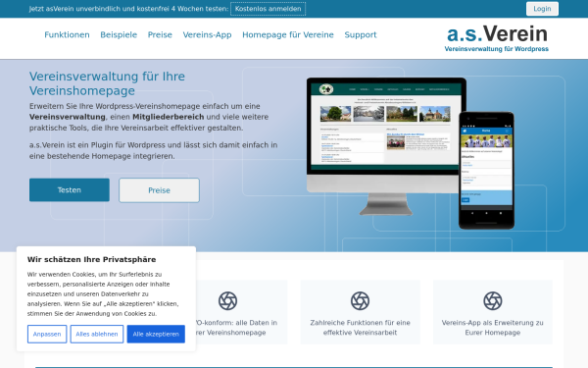588x368 pixels.
Task: Open the Login button
Action: click(542, 9)
